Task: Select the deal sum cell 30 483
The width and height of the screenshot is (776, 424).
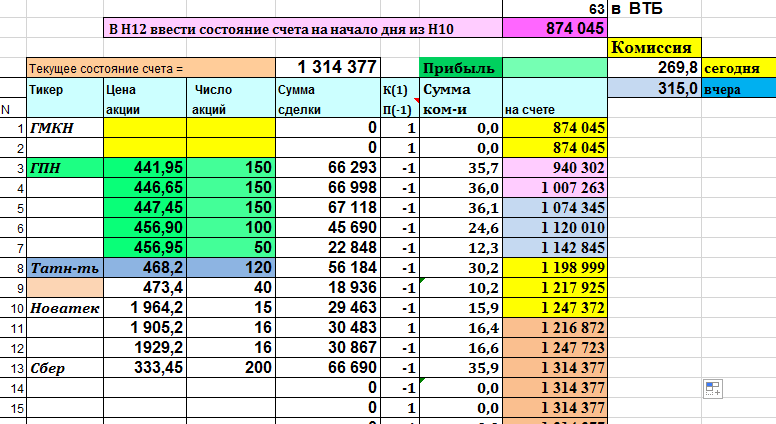Action: (328, 328)
